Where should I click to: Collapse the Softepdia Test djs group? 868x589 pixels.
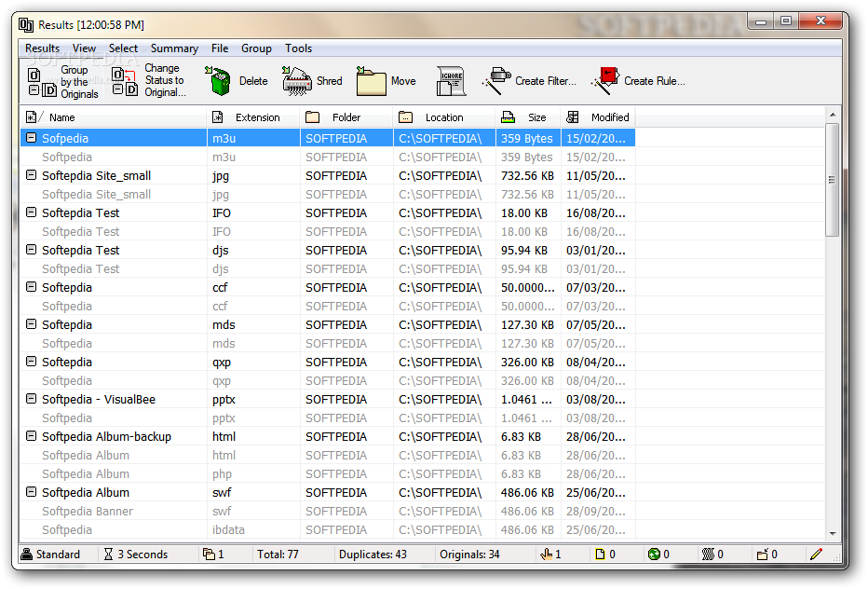click(32, 250)
